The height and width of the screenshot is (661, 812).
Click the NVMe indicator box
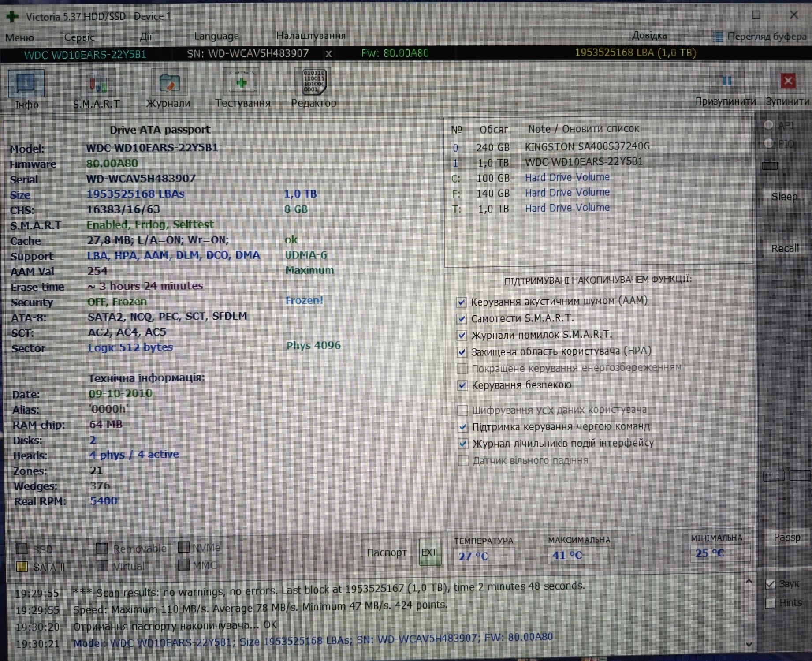pos(184,548)
